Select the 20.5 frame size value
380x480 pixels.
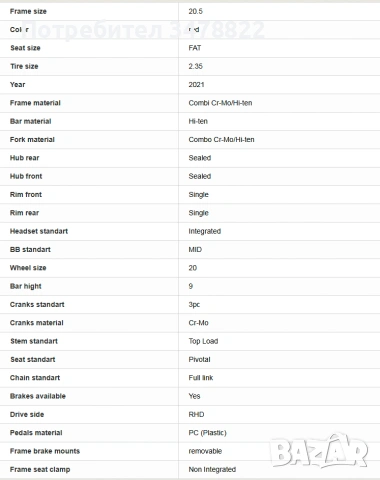(x=195, y=11)
